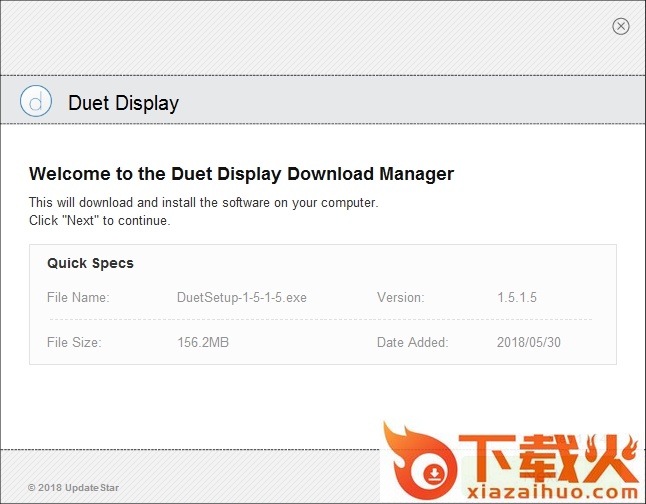646x504 pixels.
Task: Select version value 1.5.1.5
Action: [517, 297]
